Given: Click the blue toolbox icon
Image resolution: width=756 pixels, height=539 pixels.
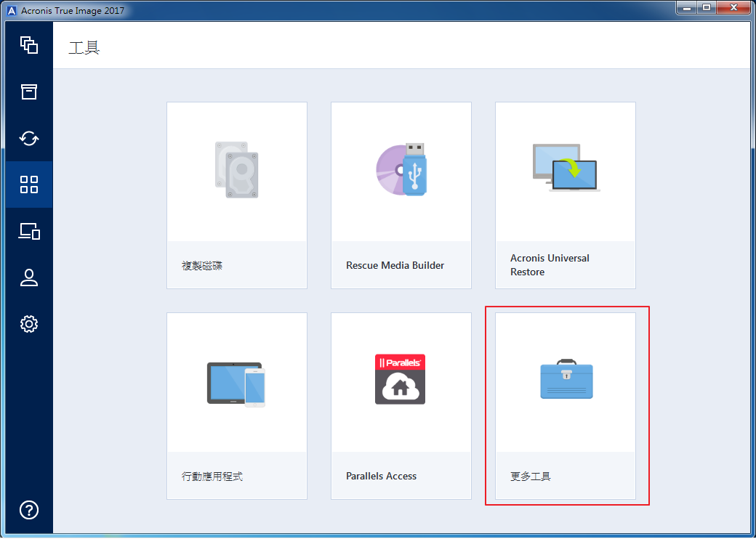Looking at the screenshot, I should click(x=566, y=378).
